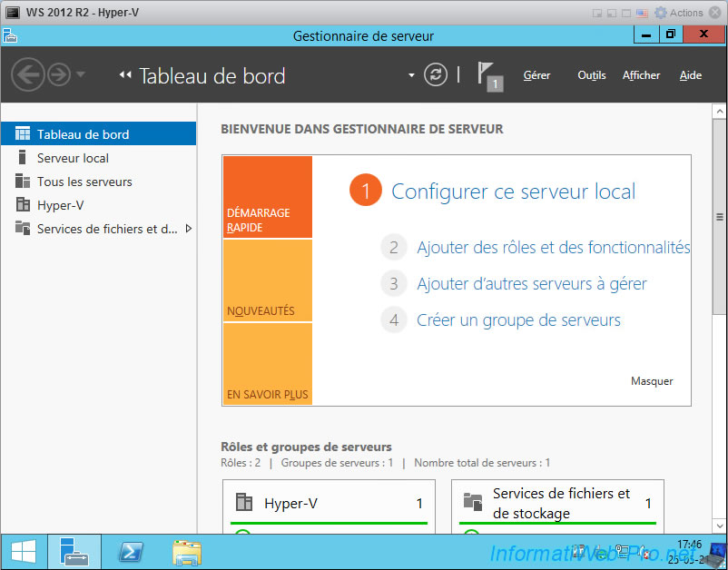Image resolution: width=728 pixels, height=570 pixels.
Task: Click Ajouter des rôles et des fonctionnalités
Action: tap(554, 248)
